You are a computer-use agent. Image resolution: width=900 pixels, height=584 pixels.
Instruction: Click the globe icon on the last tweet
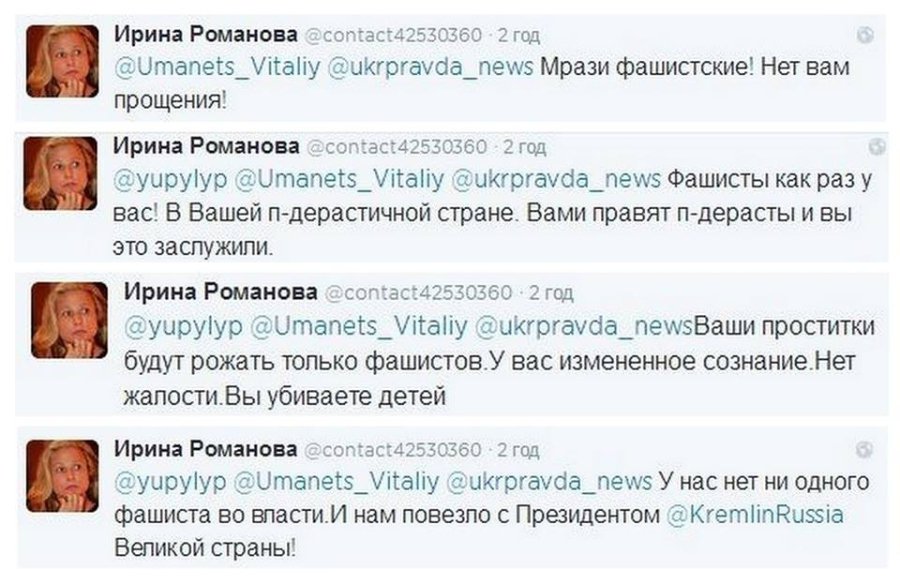[x=866, y=449]
